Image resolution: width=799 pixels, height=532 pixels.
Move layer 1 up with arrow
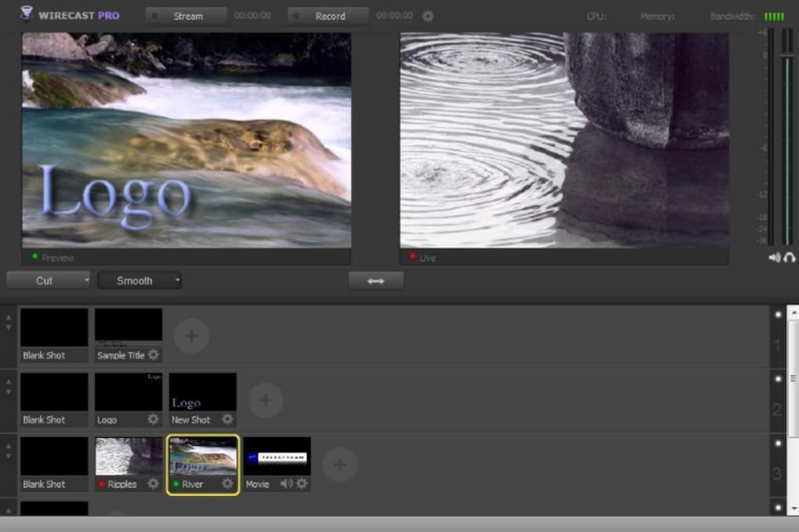9,317
